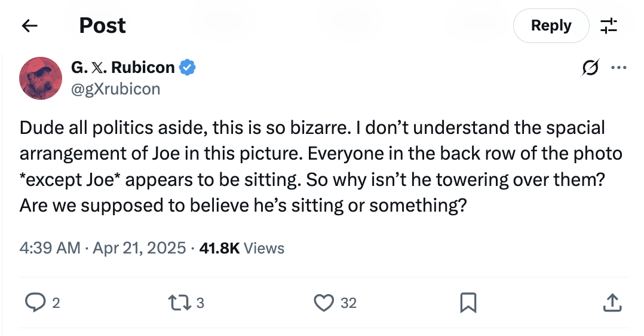644x336 pixels.
Task: Open G. X. Rubicon's profile avatar
Action: pyautogui.click(x=41, y=78)
